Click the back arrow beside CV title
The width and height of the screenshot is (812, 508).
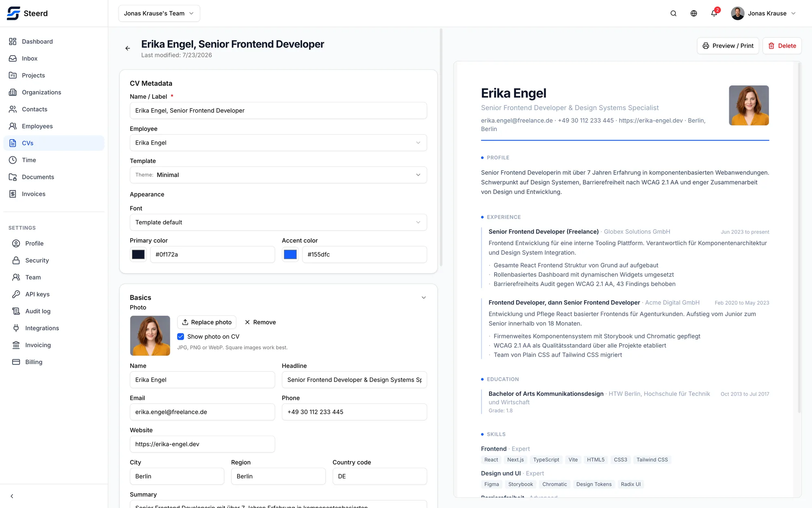[127, 48]
